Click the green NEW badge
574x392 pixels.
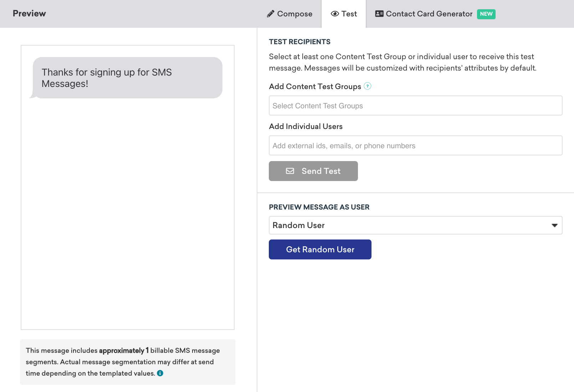click(x=486, y=14)
